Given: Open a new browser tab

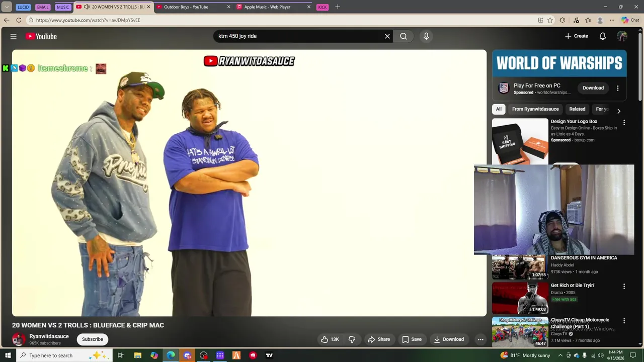Looking at the screenshot, I should (338, 7).
